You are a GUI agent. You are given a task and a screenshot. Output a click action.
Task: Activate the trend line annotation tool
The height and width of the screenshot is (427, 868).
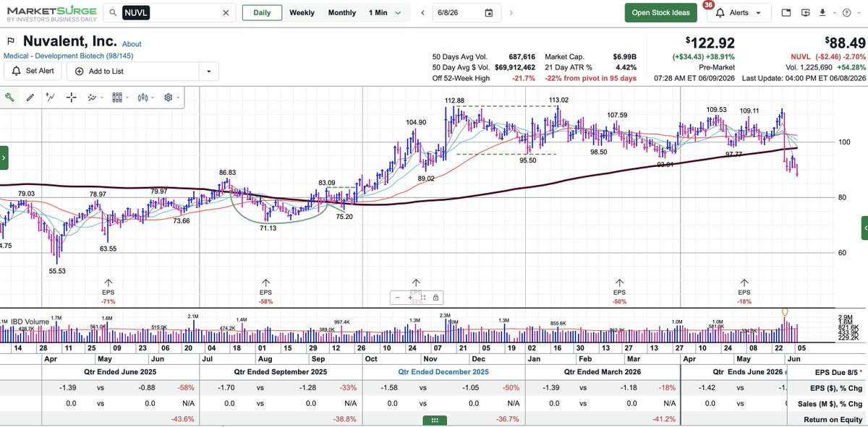[50, 98]
